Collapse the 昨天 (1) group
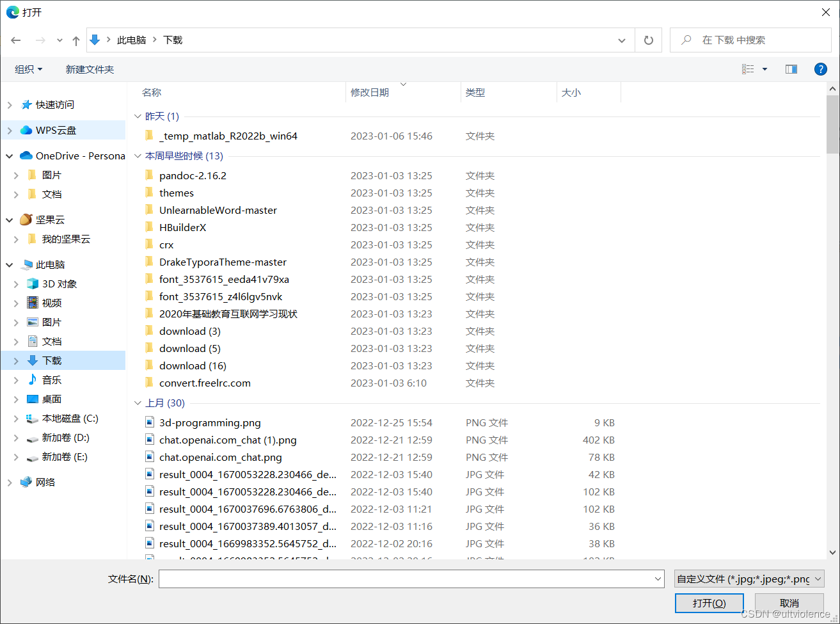 click(138, 116)
